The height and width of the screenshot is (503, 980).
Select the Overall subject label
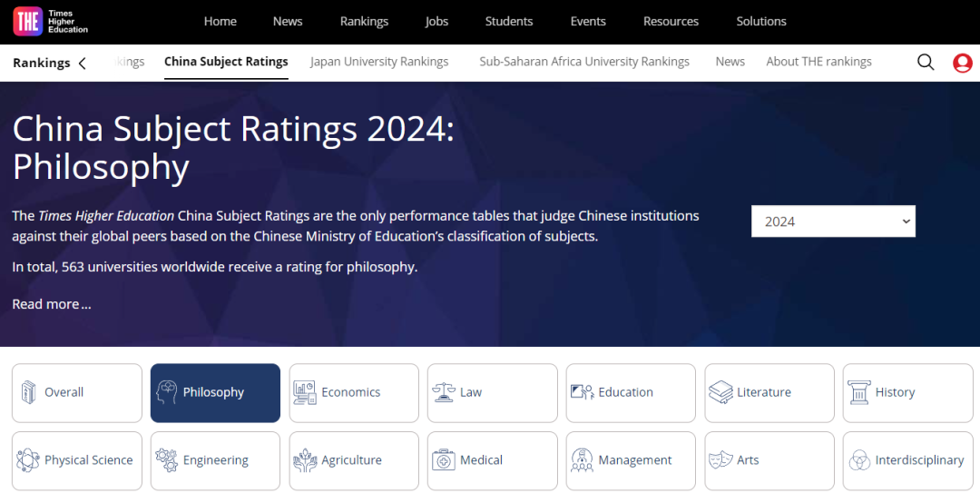pos(64,392)
